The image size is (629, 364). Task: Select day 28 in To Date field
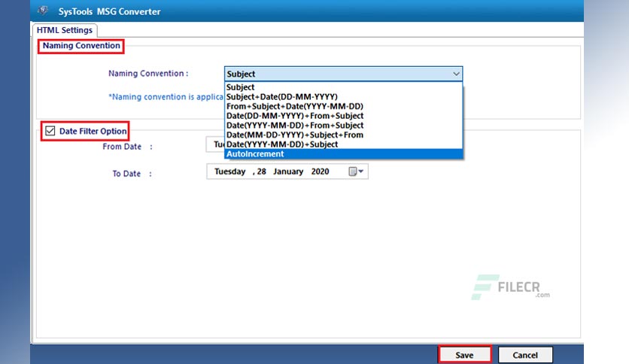point(262,171)
